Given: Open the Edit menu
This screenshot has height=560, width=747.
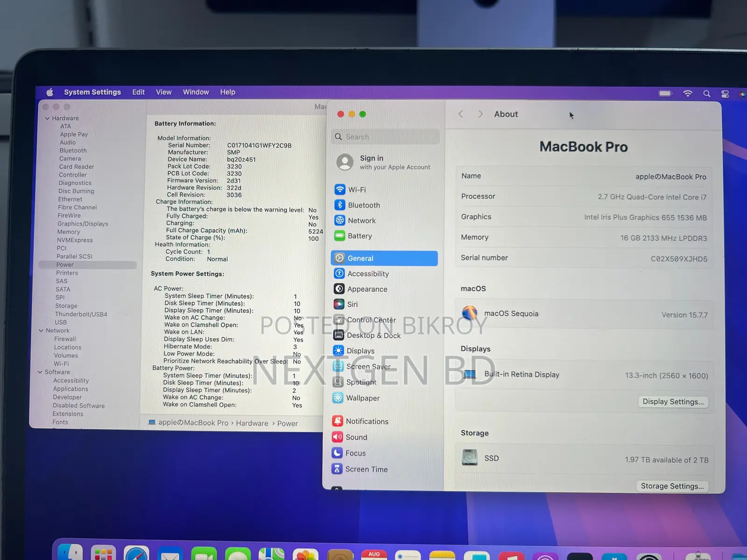Looking at the screenshot, I should [x=138, y=92].
